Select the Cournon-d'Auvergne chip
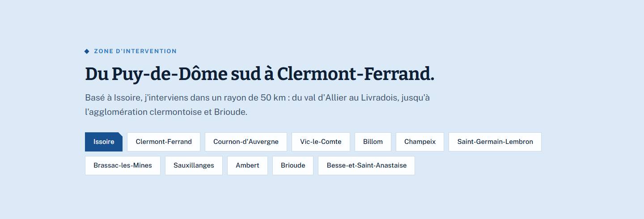 click(246, 142)
